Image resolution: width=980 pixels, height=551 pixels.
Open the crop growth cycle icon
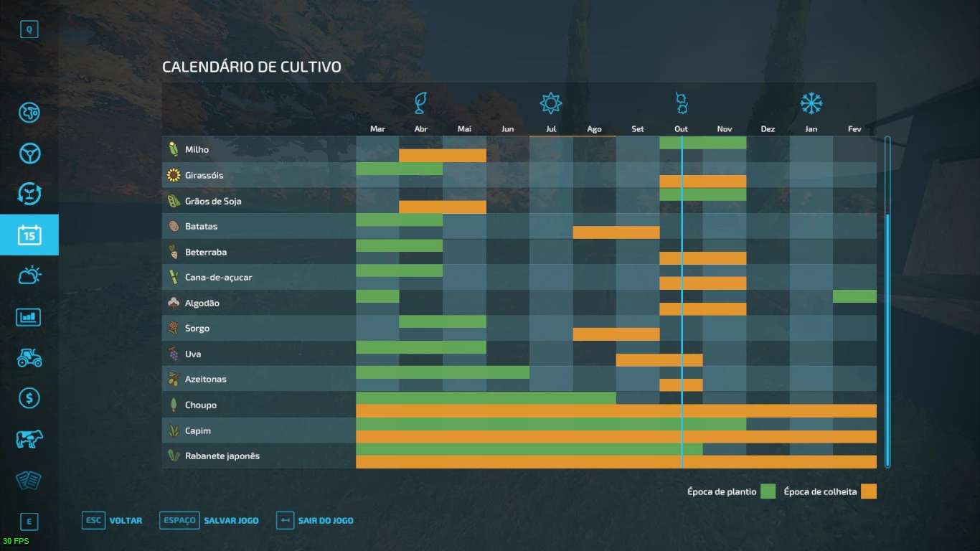(x=29, y=194)
